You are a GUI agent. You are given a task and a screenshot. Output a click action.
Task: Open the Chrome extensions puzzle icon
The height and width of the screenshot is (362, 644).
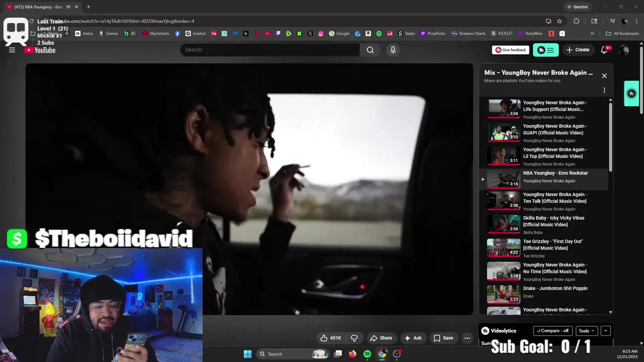(577, 21)
